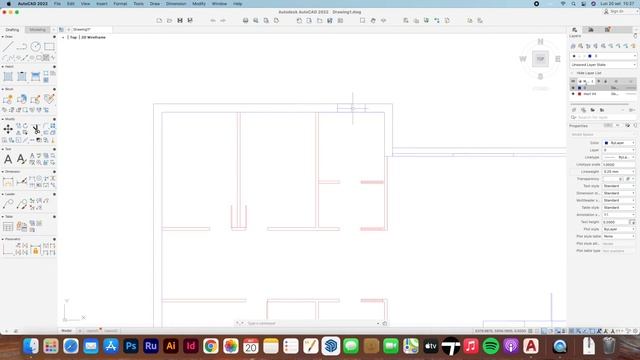Select the Linear Dimension tool
This screenshot has width=640, height=360.
pos(8,182)
